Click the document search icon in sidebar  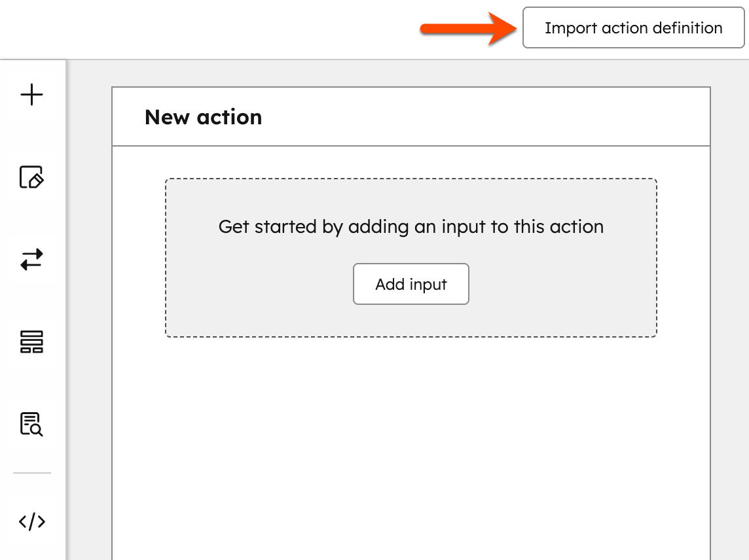tap(31, 424)
